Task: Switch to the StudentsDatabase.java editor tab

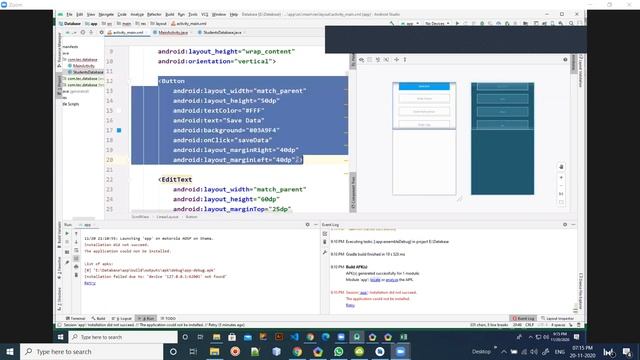Action: (x=222, y=32)
